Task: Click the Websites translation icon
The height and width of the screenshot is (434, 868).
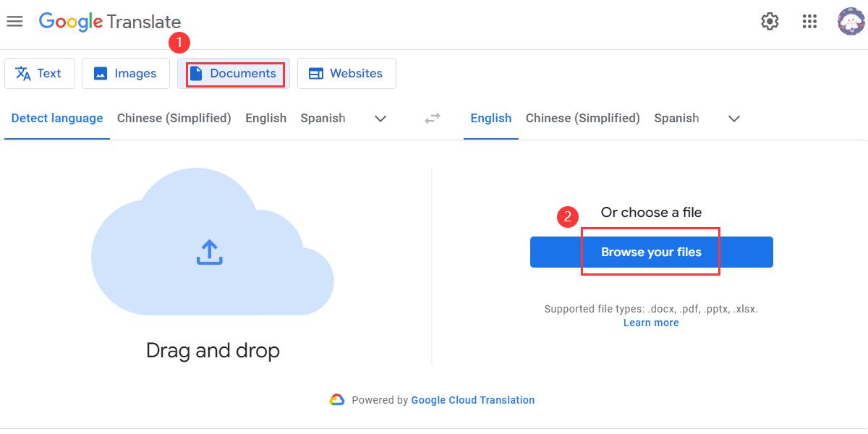Action: click(x=316, y=73)
